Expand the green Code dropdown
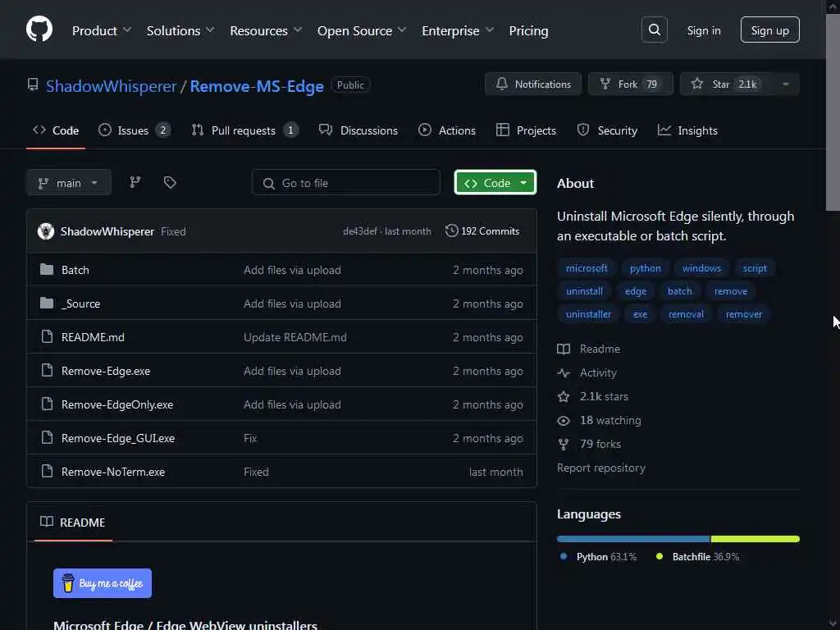 (x=495, y=183)
